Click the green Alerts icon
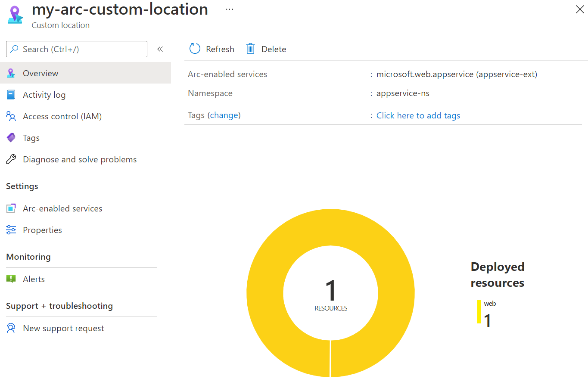 11,279
